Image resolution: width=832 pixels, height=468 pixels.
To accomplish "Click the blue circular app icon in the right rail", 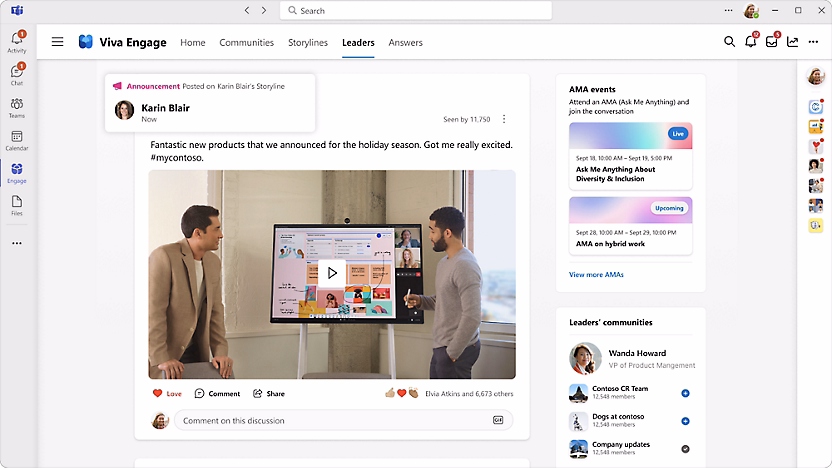I will pos(816,107).
